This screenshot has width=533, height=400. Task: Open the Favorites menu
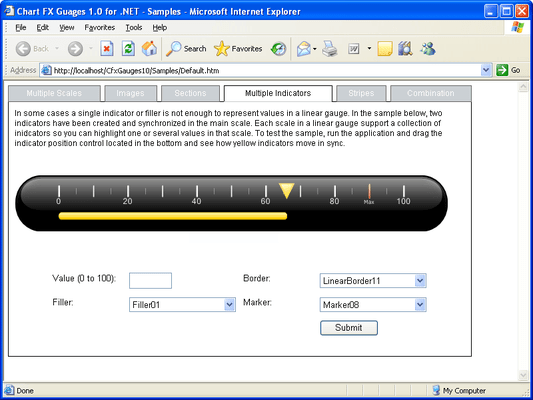click(100, 28)
